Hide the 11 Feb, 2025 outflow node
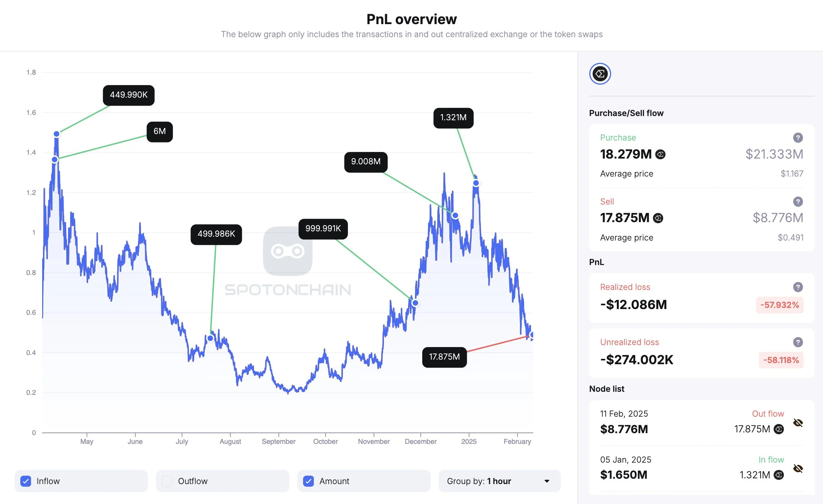Viewport: 823px width, 504px height. tap(798, 423)
